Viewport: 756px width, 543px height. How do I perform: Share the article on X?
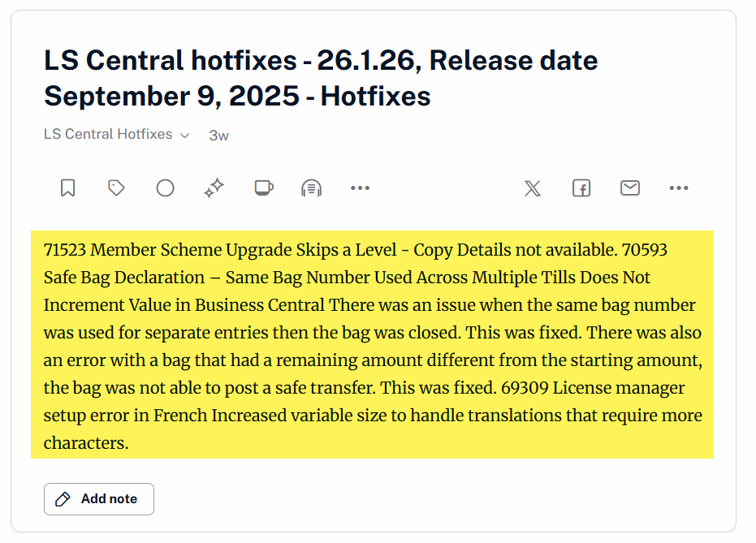point(533,188)
